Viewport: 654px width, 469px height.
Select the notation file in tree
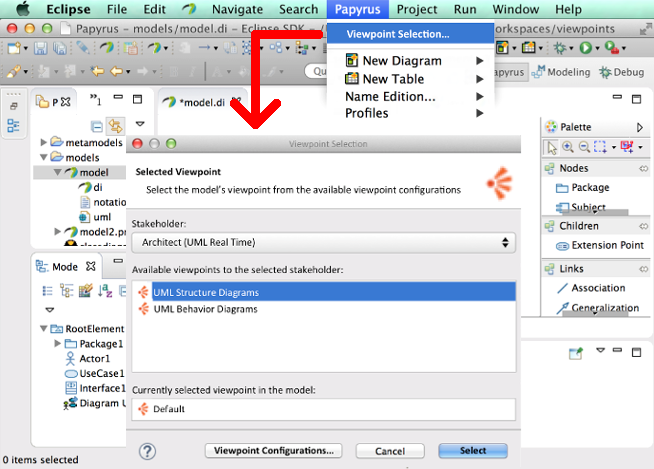pyautogui.click(x=103, y=202)
